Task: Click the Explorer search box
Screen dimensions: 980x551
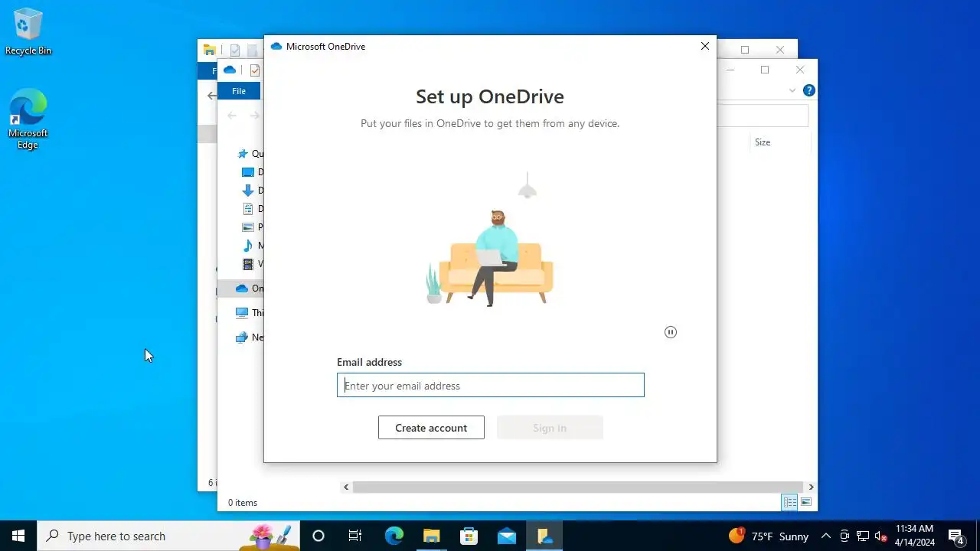Action: (x=763, y=116)
